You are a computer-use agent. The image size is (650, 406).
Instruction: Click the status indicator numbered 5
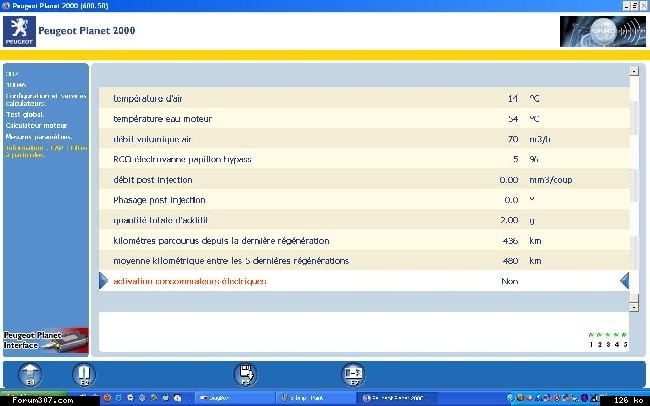625,340
